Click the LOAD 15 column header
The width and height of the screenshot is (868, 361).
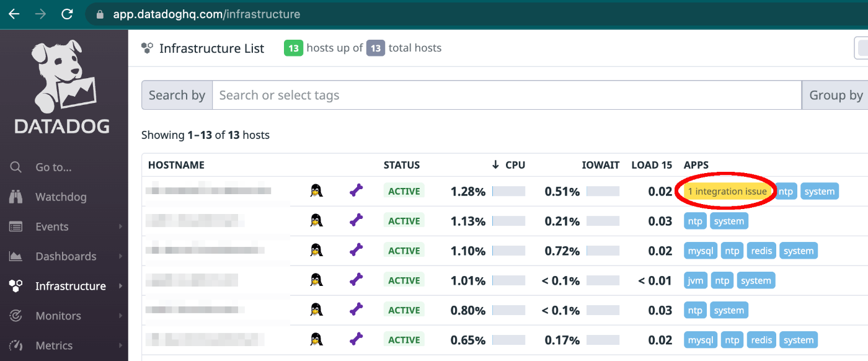[652, 165]
